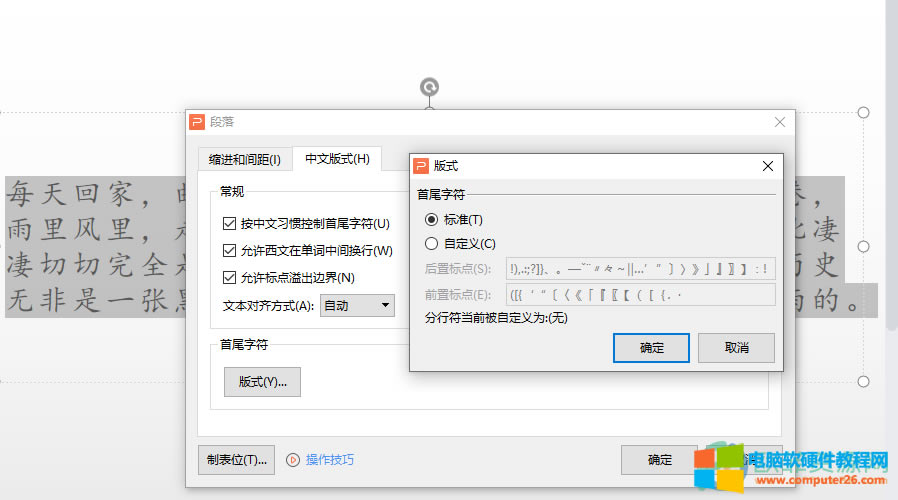Switch to 缩进和间距(I) tab
The width and height of the screenshot is (898, 500).
tap(245, 159)
